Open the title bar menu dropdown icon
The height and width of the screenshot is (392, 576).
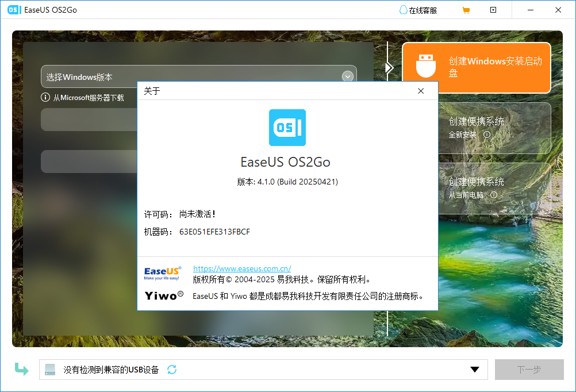tap(493, 10)
